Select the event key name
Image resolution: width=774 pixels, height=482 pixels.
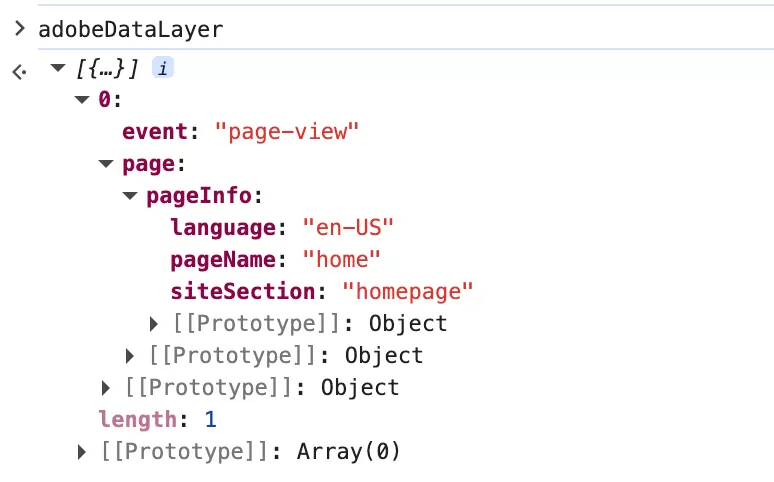155,132
